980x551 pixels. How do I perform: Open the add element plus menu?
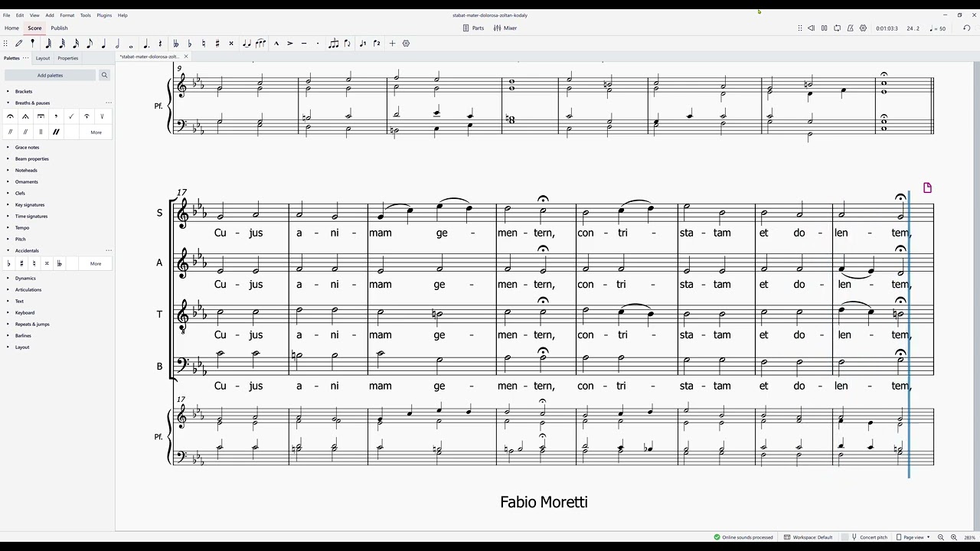[392, 44]
